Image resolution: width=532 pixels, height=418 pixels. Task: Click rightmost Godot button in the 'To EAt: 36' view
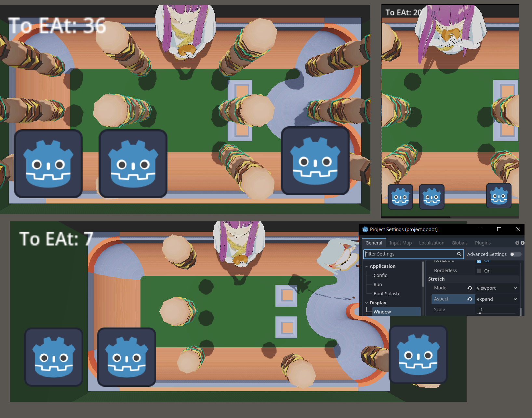pyautogui.click(x=315, y=161)
